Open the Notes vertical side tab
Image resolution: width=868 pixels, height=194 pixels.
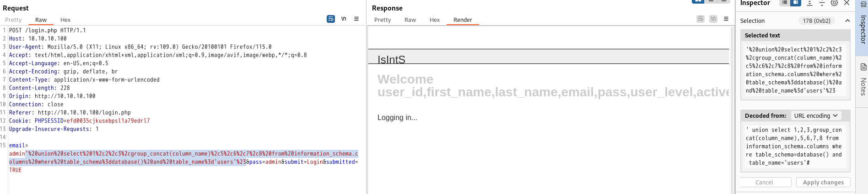[x=863, y=81]
